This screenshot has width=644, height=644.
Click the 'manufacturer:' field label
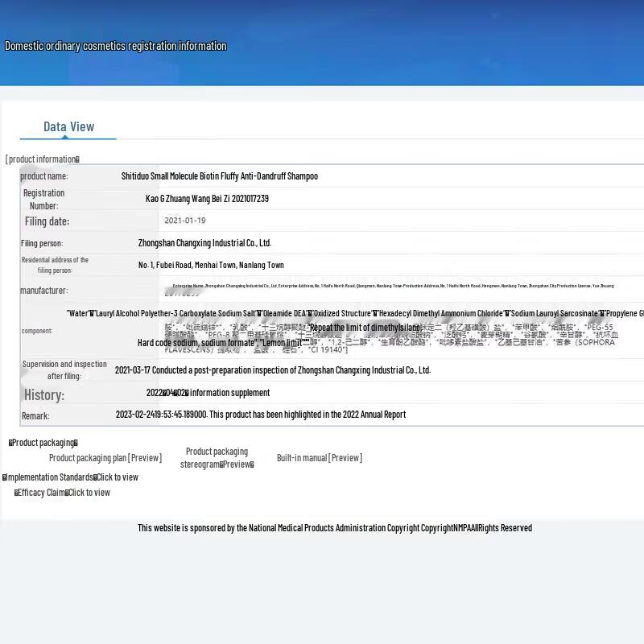[44, 291]
